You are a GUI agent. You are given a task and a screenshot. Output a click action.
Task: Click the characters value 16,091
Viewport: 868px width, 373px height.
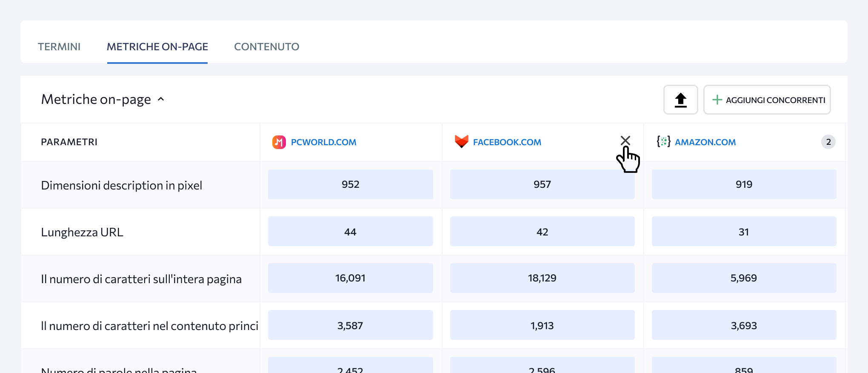click(351, 278)
